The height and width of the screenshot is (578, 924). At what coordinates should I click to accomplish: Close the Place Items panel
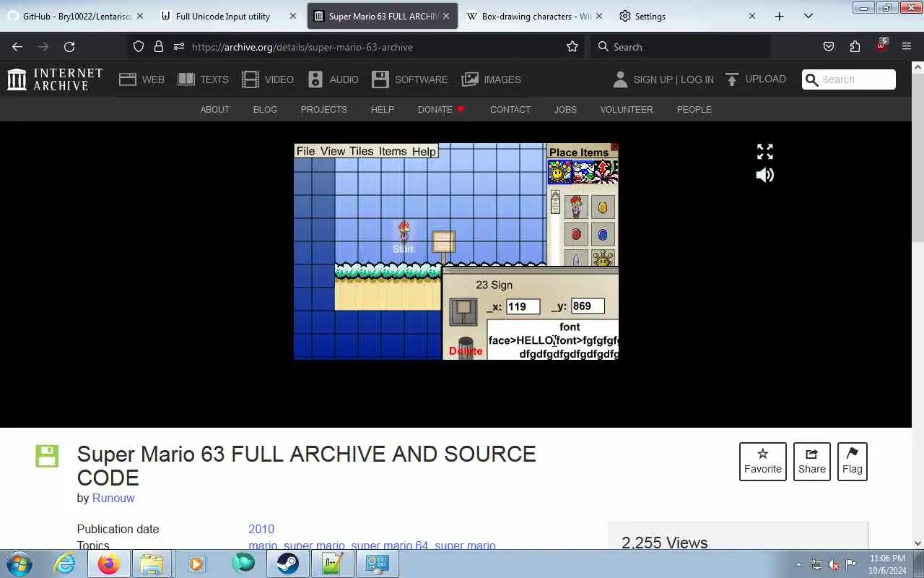614,147
